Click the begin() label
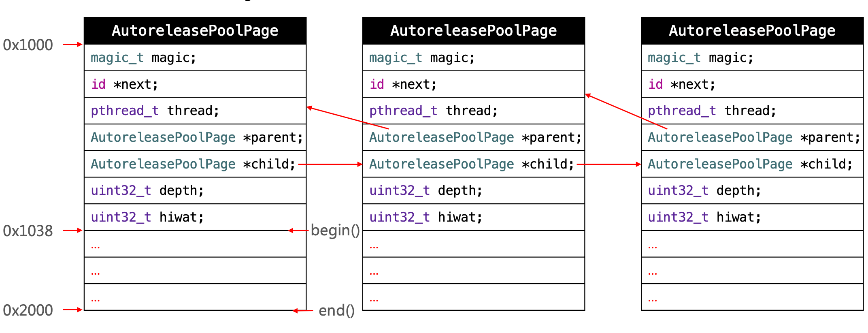The width and height of the screenshot is (868, 333). click(335, 230)
